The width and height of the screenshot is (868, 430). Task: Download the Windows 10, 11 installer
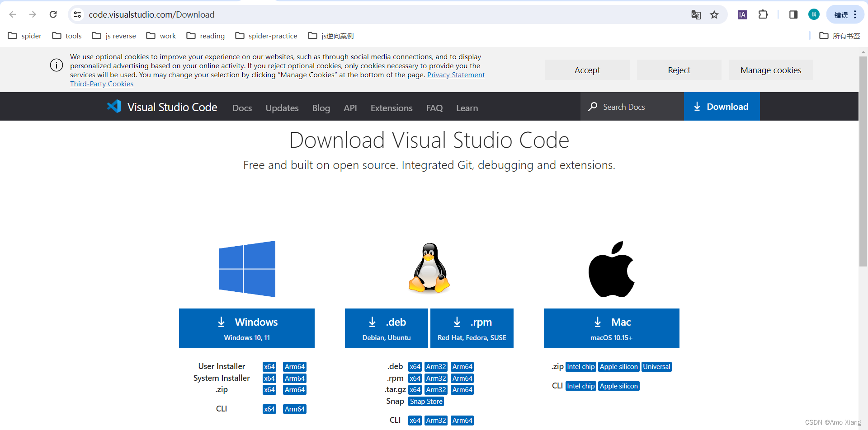[x=247, y=328]
